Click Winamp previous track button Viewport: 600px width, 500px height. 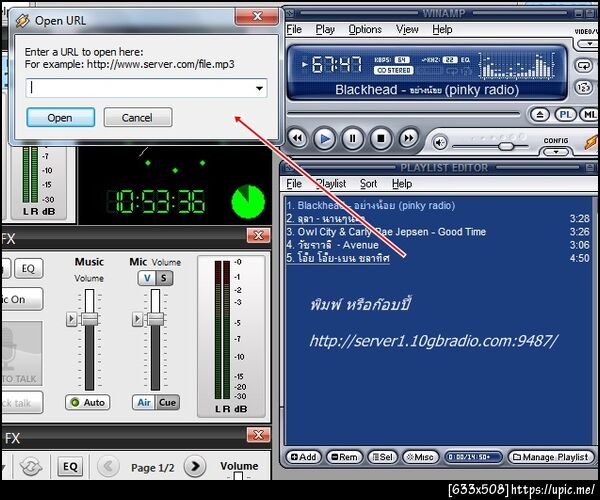297,138
